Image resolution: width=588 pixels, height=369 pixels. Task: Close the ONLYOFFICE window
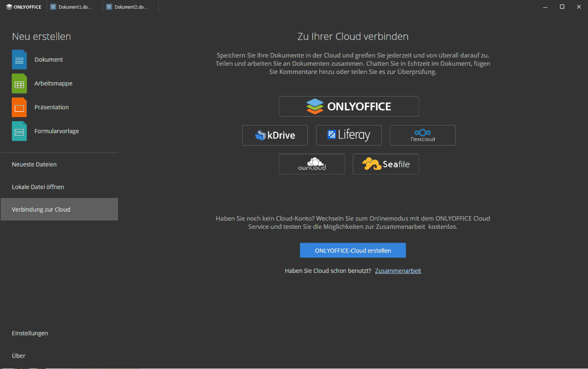[579, 7]
